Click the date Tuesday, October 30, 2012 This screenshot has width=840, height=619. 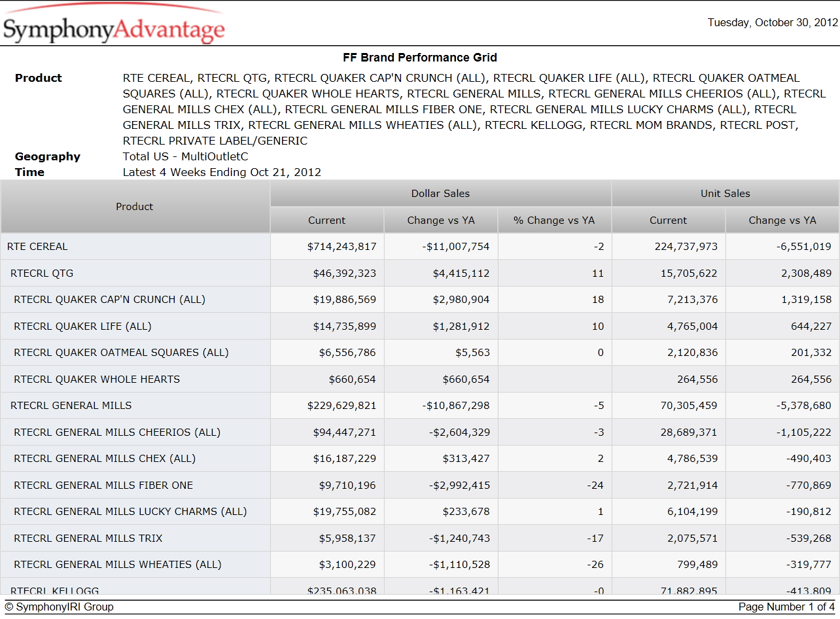click(x=773, y=22)
